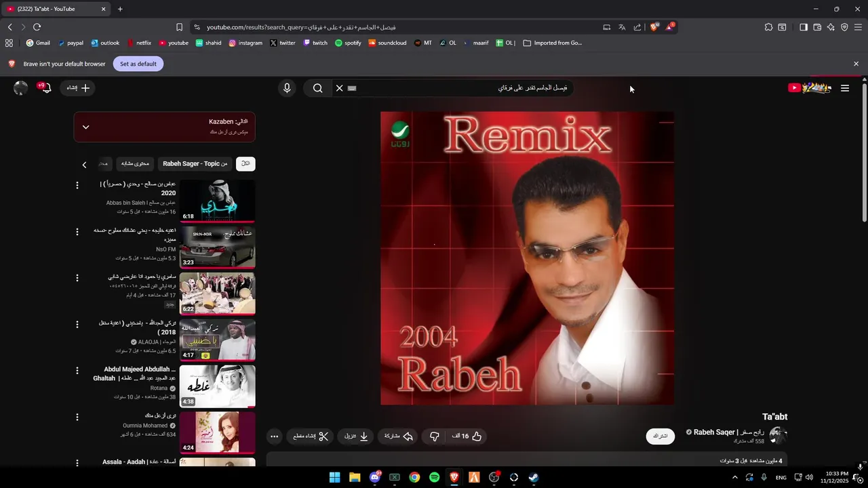
Task: Open the on-screen keyboard in search box
Action: pyautogui.click(x=352, y=88)
